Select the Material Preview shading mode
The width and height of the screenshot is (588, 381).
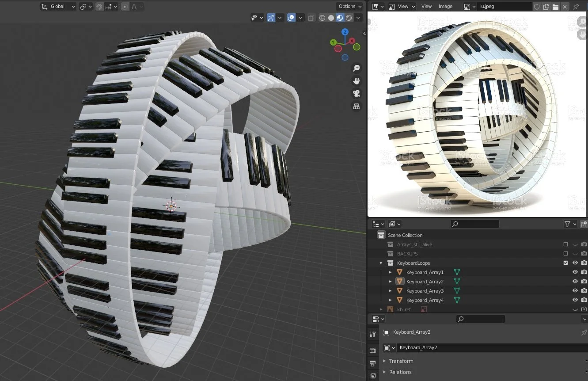coord(340,18)
